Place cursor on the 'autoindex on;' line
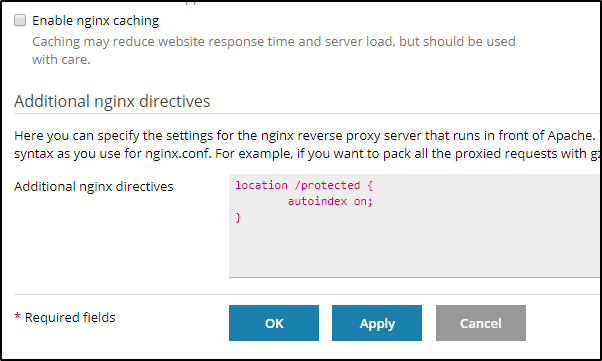The width and height of the screenshot is (602, 361). (x=330, y=201)
